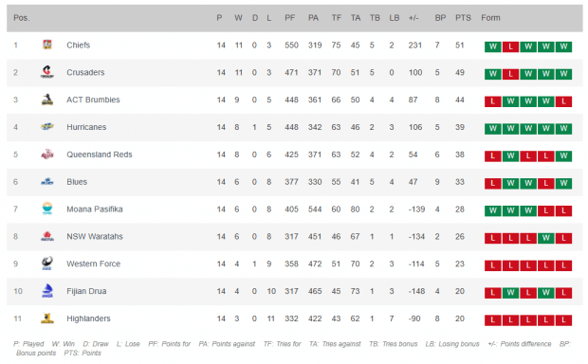Select the BP column header

point(440,18)
